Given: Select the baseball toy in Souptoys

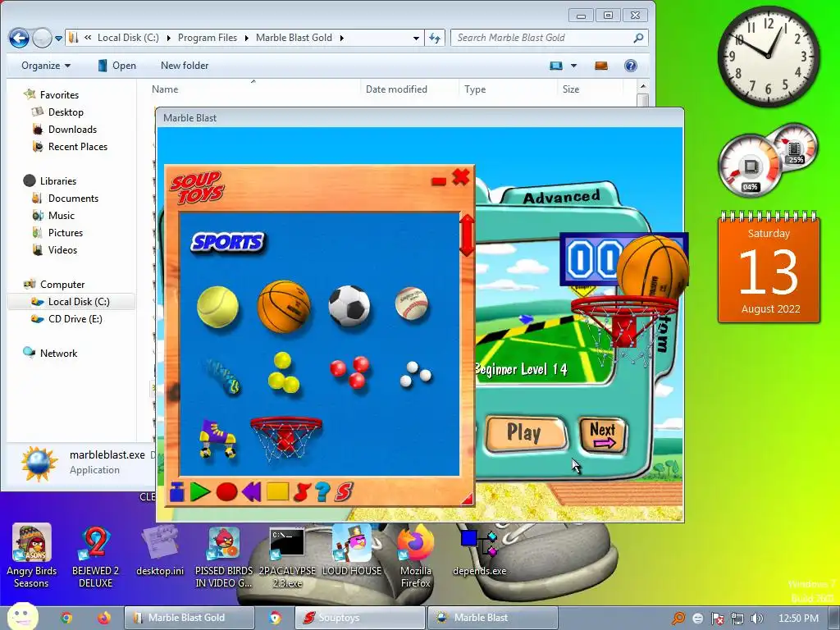Looking at the screenshot, I should click(412, 304).
